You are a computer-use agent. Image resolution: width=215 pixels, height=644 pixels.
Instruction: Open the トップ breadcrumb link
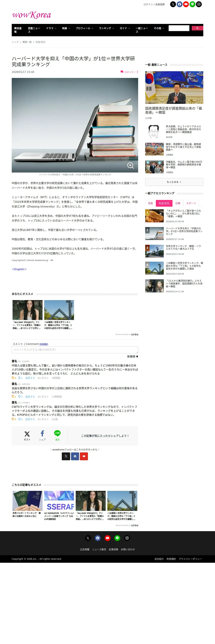(15, 42)
